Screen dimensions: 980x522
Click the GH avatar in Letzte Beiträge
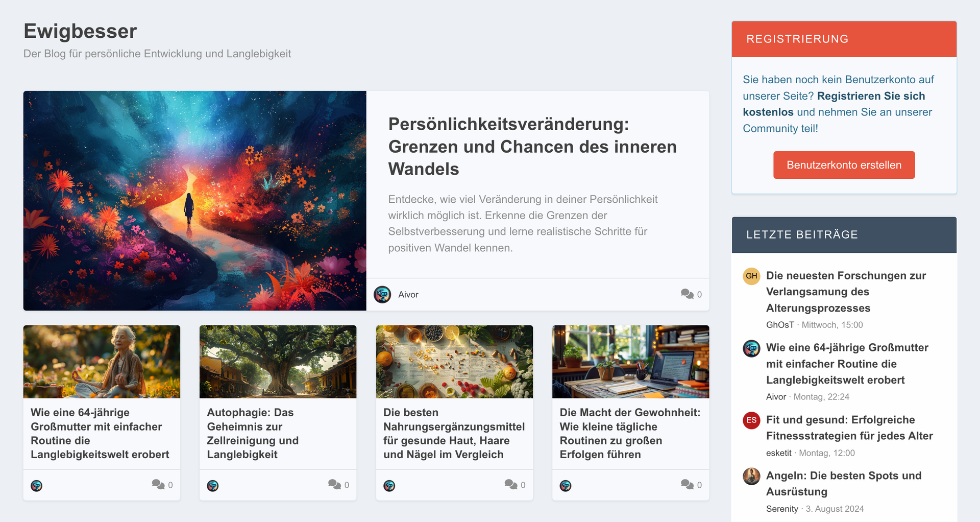[751, 276]
